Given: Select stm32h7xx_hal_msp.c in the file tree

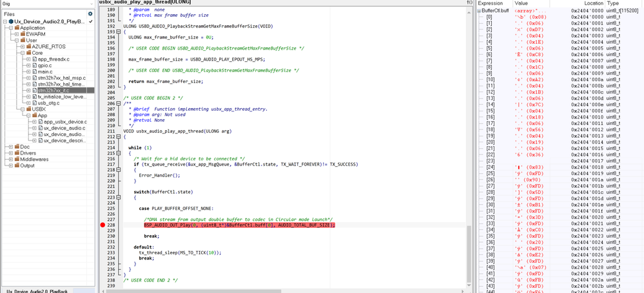Looking at the screenshot, I should pyautogui.click(x=62, y=78).
